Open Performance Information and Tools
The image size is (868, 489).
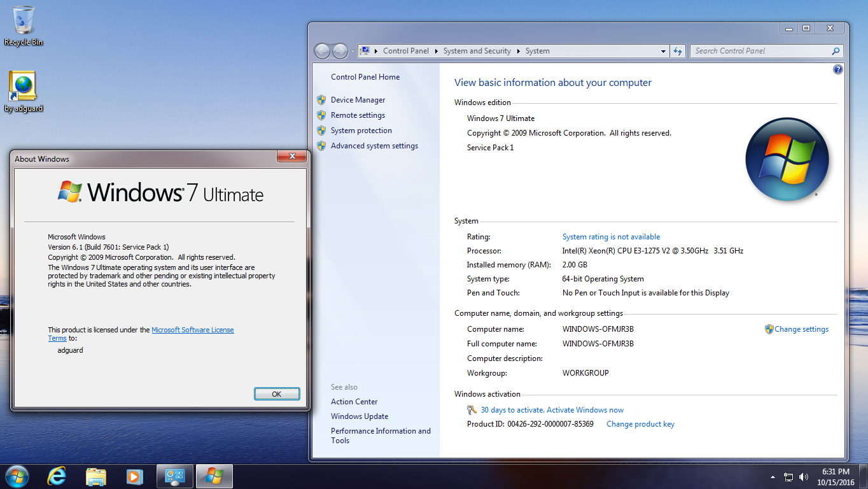(x=381, y=436)
